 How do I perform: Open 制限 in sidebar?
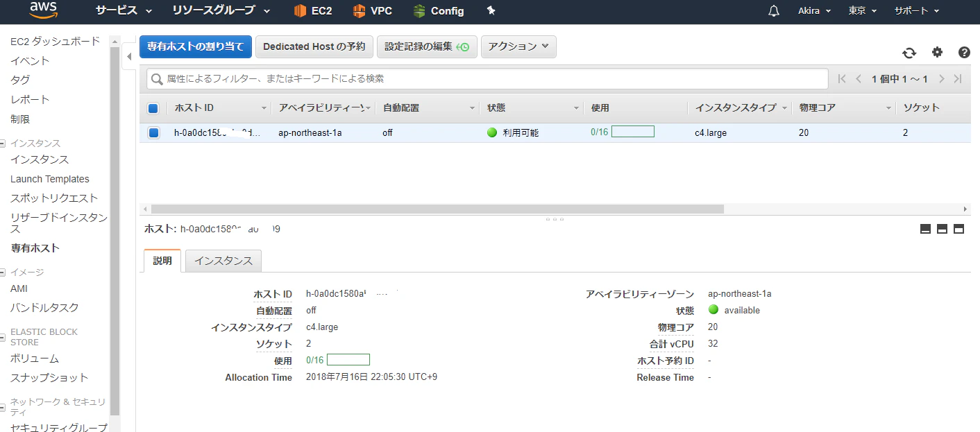click(x=20, y=119)
